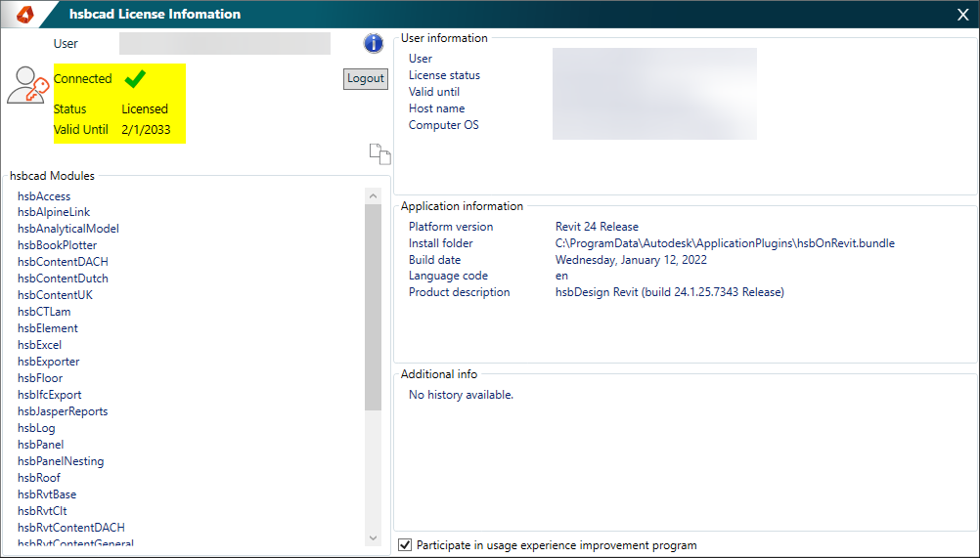Click the user key license icon
Screen dimensions: 980x558
(27, 85)
